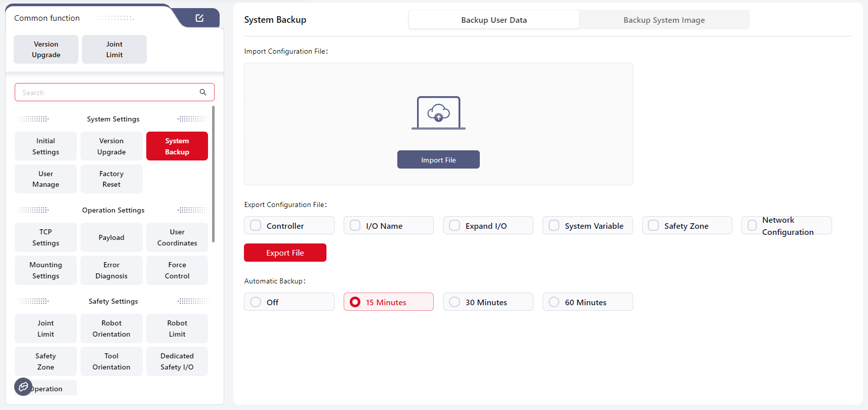Screen dimensions: 868x410
Task: Select 30 Minutes automatic backup
Action: tap(455, 302)
